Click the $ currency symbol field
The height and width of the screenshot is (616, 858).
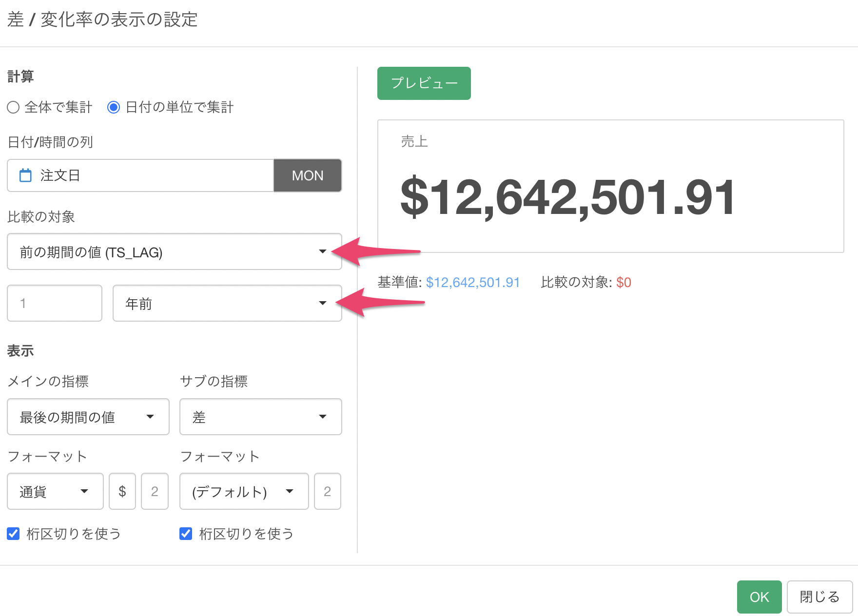point(122,491)
